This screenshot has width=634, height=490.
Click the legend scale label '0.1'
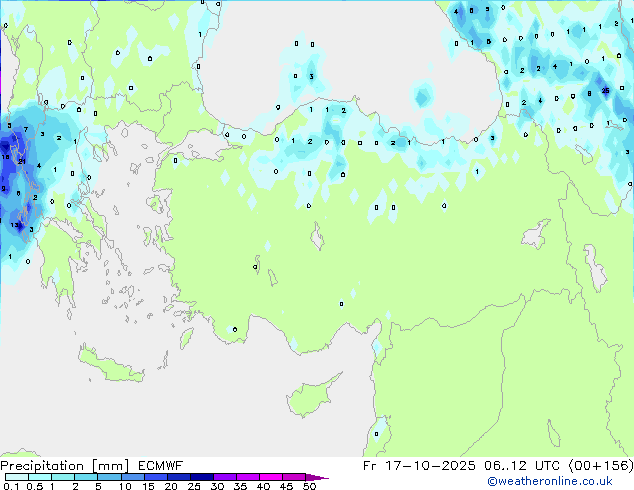[11, 486]
